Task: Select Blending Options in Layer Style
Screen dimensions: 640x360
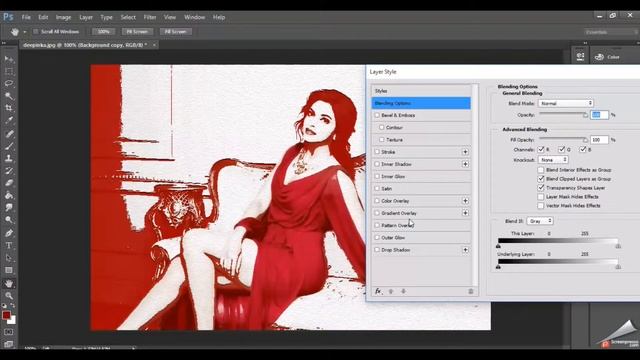Action: 421,103
